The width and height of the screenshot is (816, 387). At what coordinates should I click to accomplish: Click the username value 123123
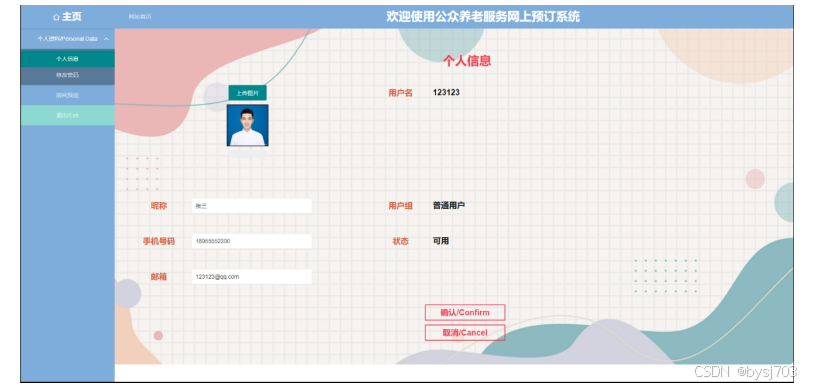pyautogui.click(x=446, y=93)
